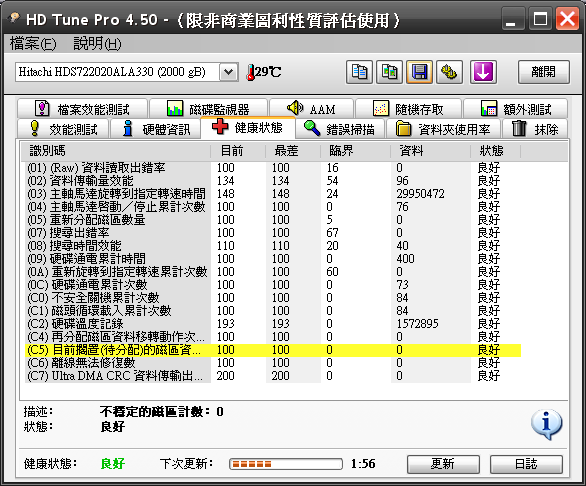
Task: Select the (01) (Raw) 資料讀取出錯率 row
Action: pyautogui.click(x=273, y=168)
